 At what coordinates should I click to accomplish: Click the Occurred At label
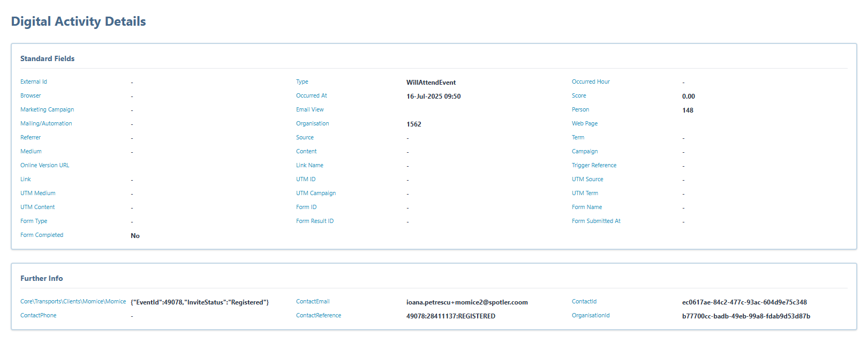312,95
